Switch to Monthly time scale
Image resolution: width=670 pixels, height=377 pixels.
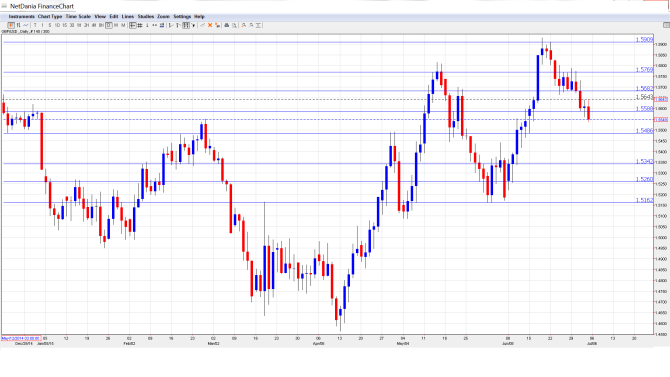coord(123,25)
